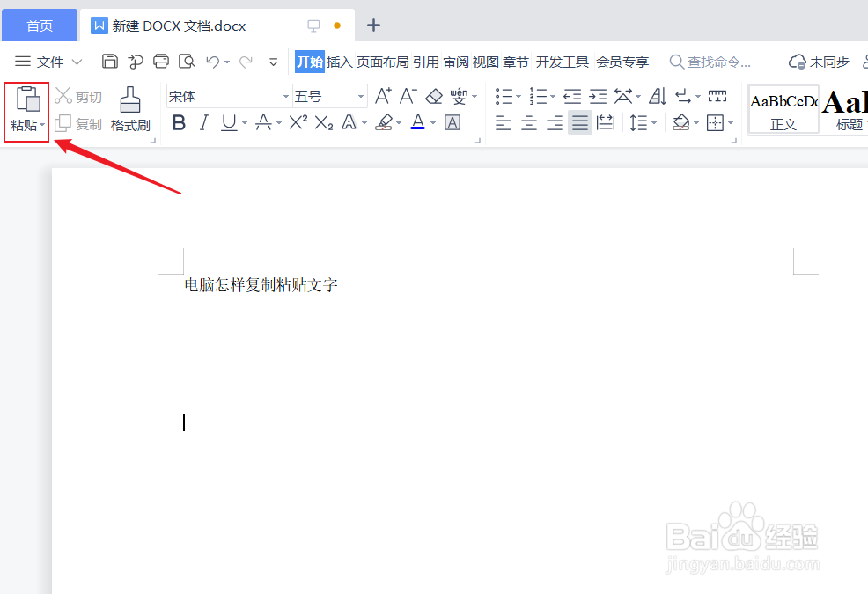Screen dimensions: 868x594
Task: Apply the 正文 body style
Action: click(x=783, y=110)
